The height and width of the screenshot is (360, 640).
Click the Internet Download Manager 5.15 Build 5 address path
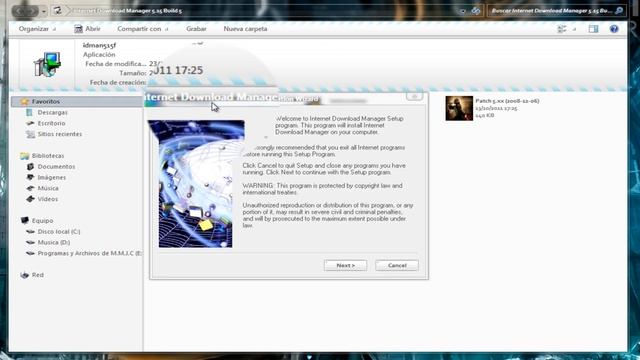pyautogui.click(x=128, y=11)
